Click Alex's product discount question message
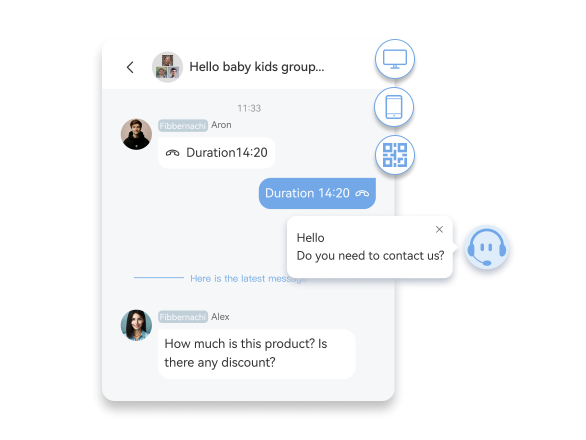The width and height of the screenshot is (586, 440). pos(256,354)
